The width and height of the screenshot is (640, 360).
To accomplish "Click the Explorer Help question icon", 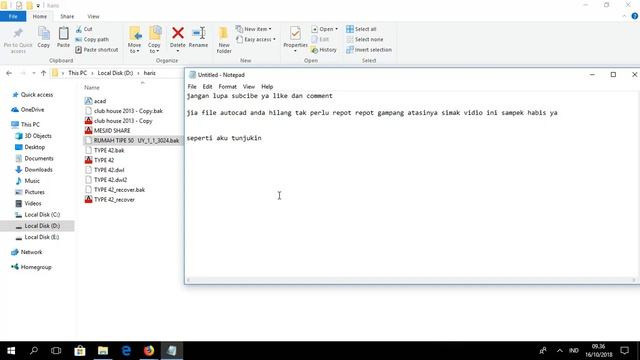I will [634, 16].
